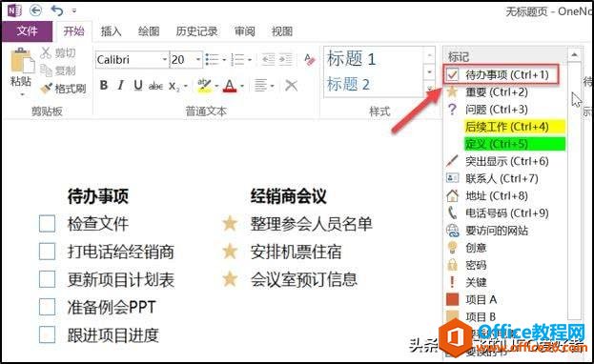Toggle subscript formatting

pyautogui.click(x=174, y=87)
